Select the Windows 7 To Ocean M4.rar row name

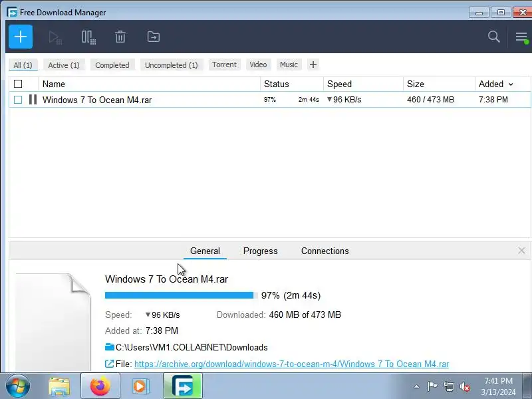click(97, 100)
